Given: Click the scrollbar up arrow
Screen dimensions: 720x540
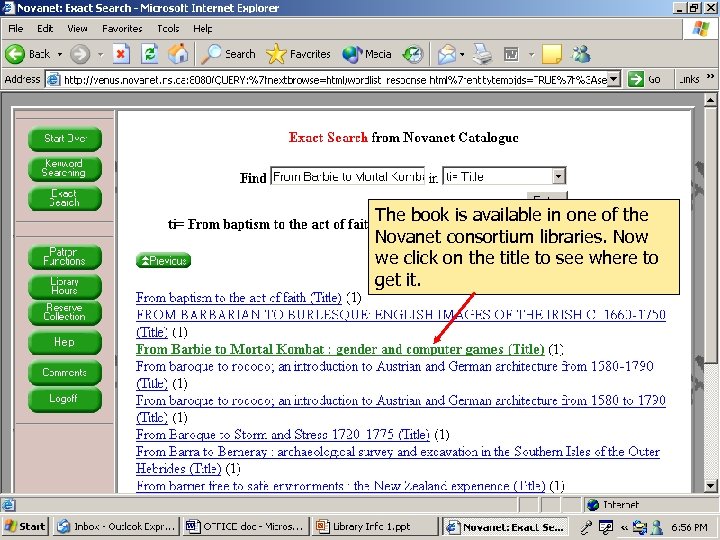Looking at the screenshot, I should pyautogui.click(x=710, y=100).
